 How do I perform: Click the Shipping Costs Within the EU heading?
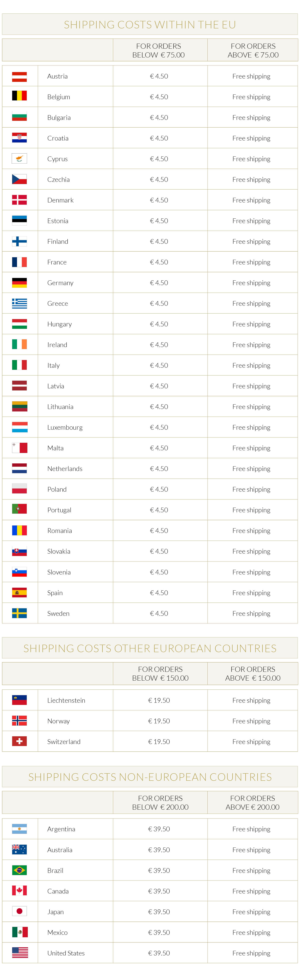tap(150, 25)
